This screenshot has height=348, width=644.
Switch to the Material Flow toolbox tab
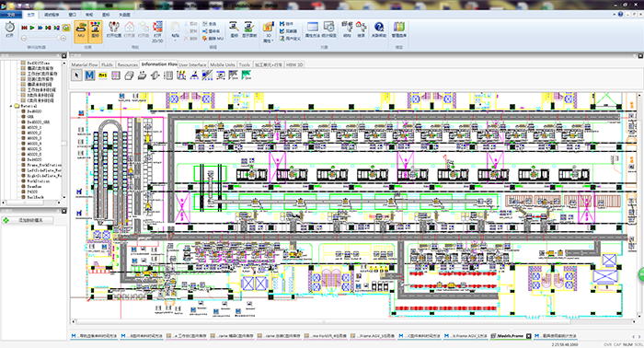(x=85, y=64)
